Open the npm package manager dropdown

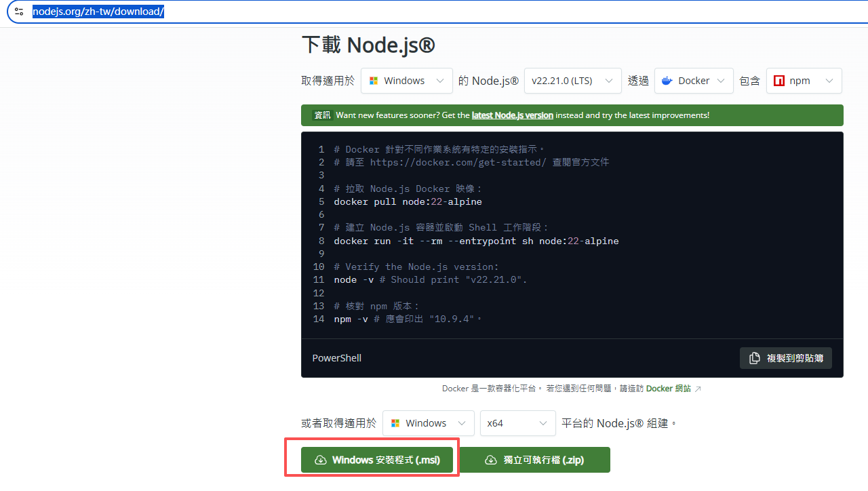click(804, 81)
